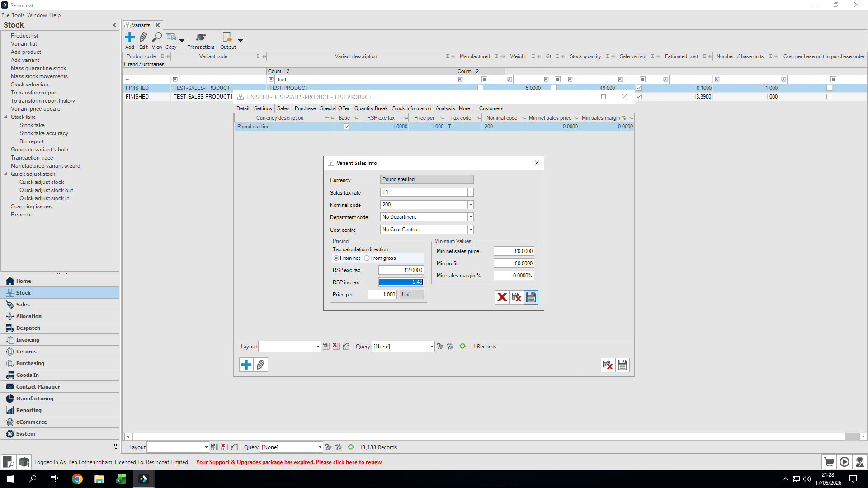Click the expired support renewal link
Screen dimensions: 868x488
point(288,462)
